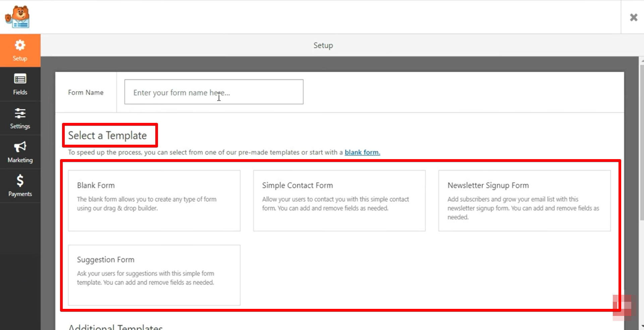The width and height of the screenshot is (644, 330).
Task: Select the Marketing megaphone icon
Action: click(20, 147)
